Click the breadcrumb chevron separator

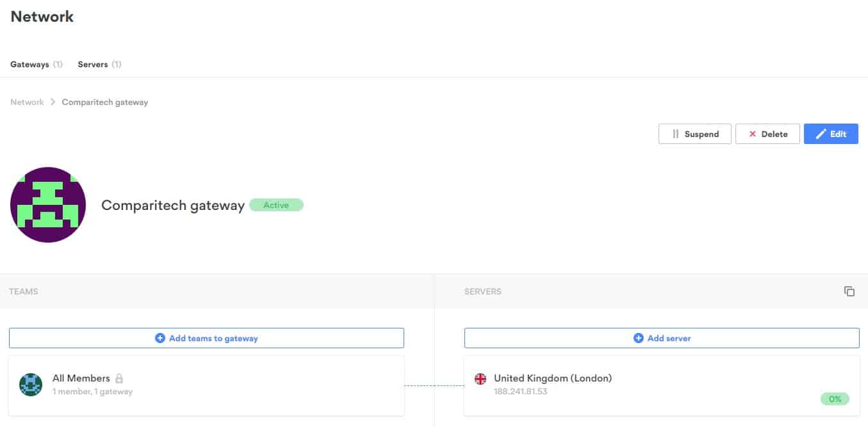tap(53, 102)
